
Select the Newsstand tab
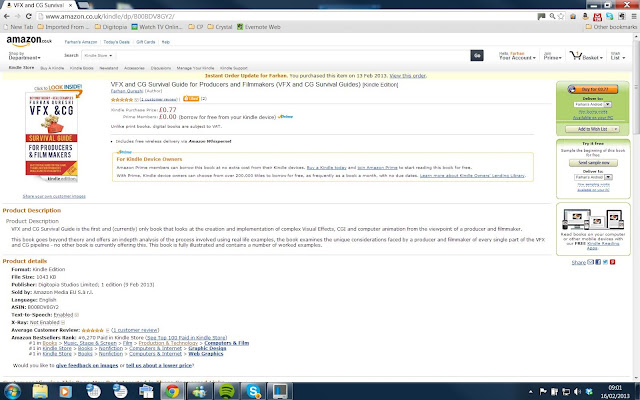[x=109, y=68]
